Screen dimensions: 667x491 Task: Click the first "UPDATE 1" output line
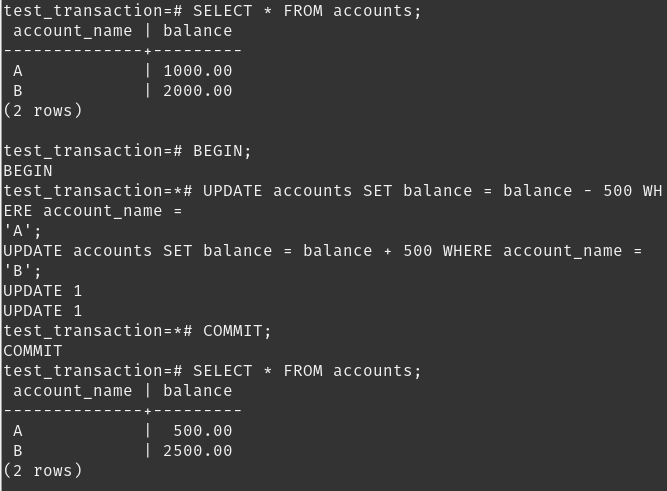pyautogui.click(x=43, y=291)
